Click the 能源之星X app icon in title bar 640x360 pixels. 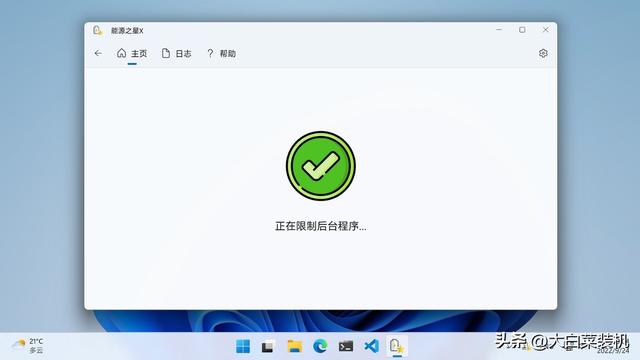pyautogui.click(x=97, y=31)
